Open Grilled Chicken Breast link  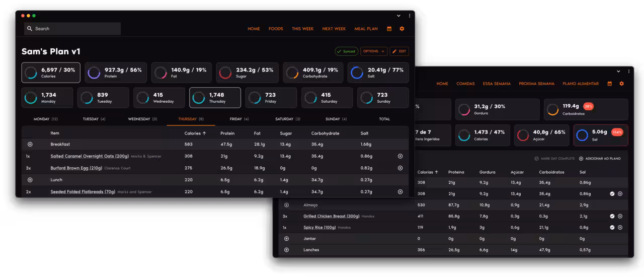pyautogui.click(x=332, y=216)
